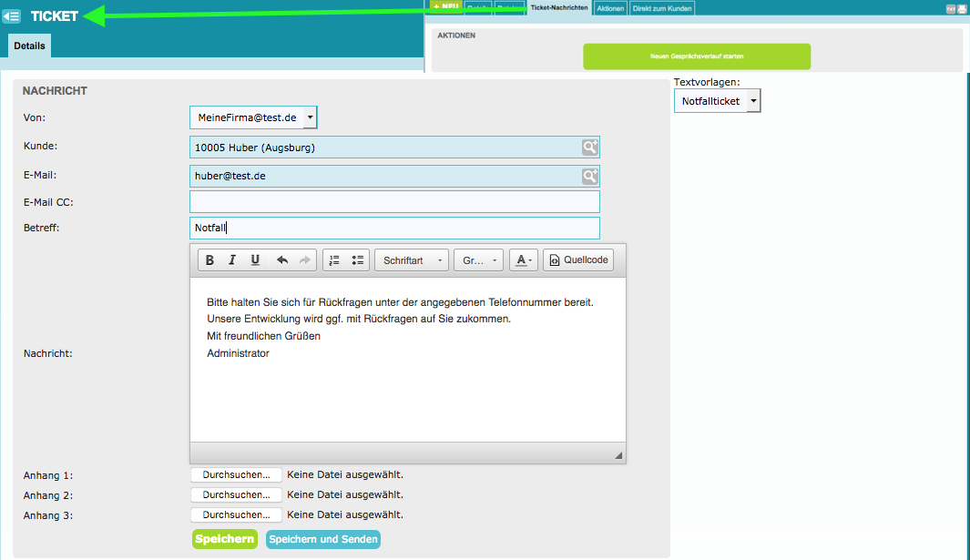Open the Direkt zum Kunden tab
Image resolution: width=970 pixels, height=560 pixels.
[x=662, y=8]
